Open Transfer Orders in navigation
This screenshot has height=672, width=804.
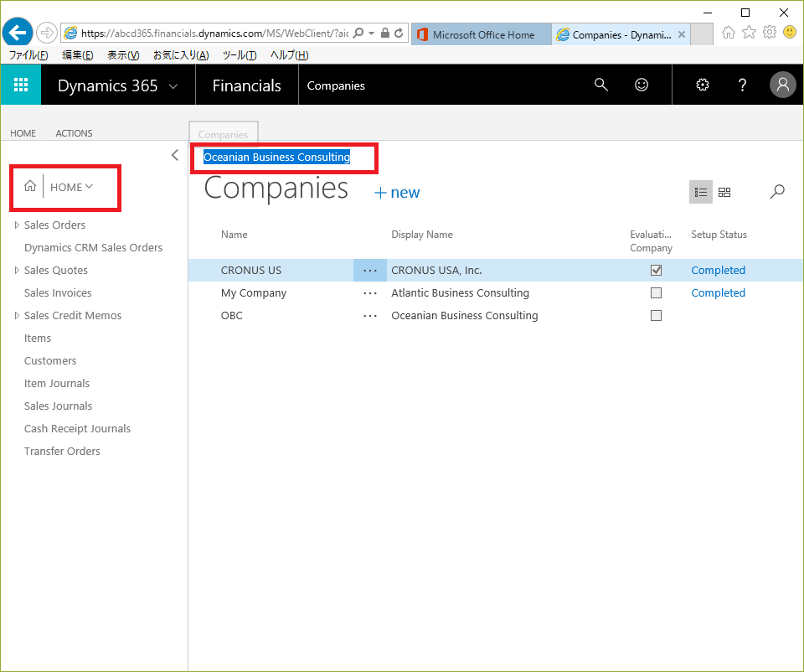click(62, 451)
